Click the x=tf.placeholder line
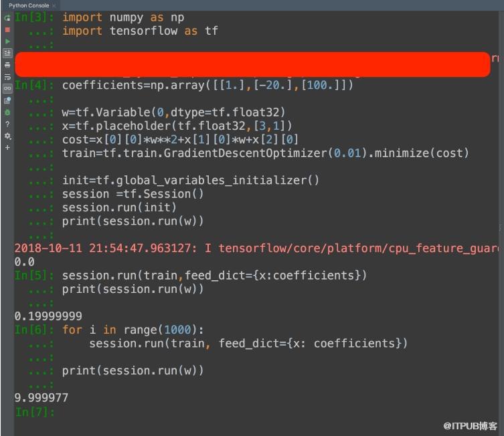 pyautogui.click(x=177, y=126)
